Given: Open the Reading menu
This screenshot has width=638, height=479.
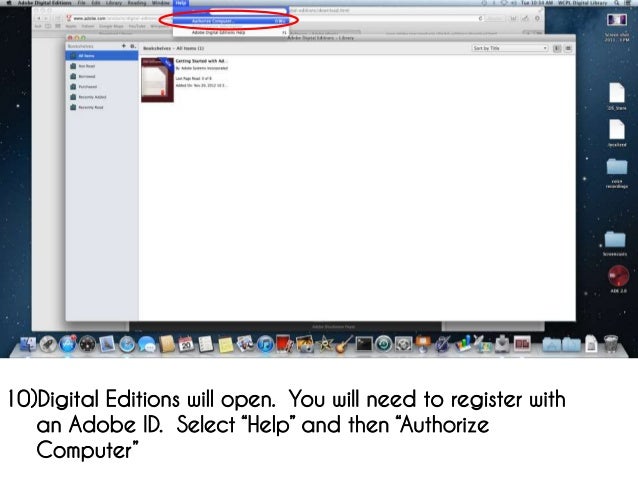Looking at the screenshot, I should point(137,3).
